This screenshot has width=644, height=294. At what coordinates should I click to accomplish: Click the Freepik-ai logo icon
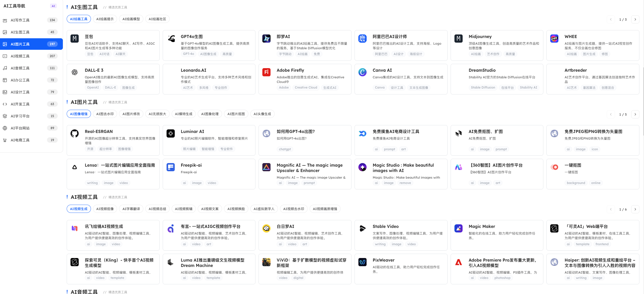click(171, 167)
